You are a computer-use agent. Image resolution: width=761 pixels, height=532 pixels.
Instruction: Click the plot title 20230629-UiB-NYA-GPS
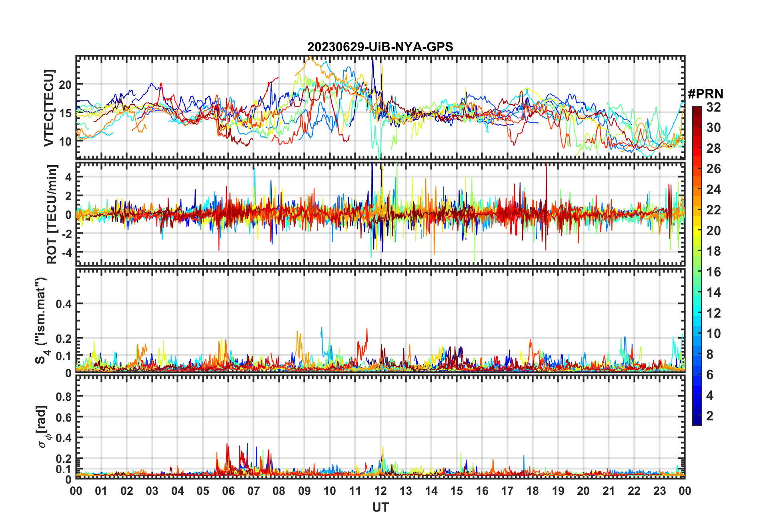pos(380,47)
